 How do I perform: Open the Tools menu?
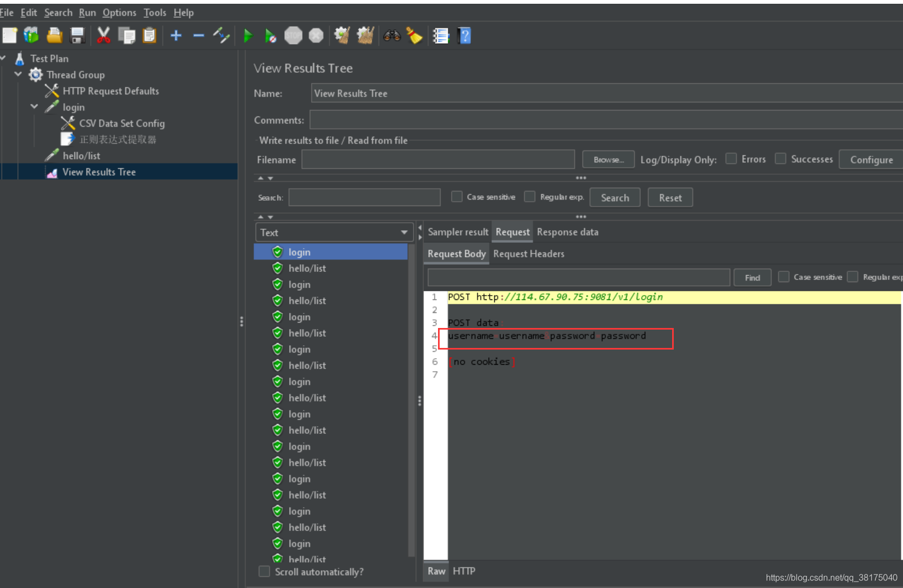155,12
